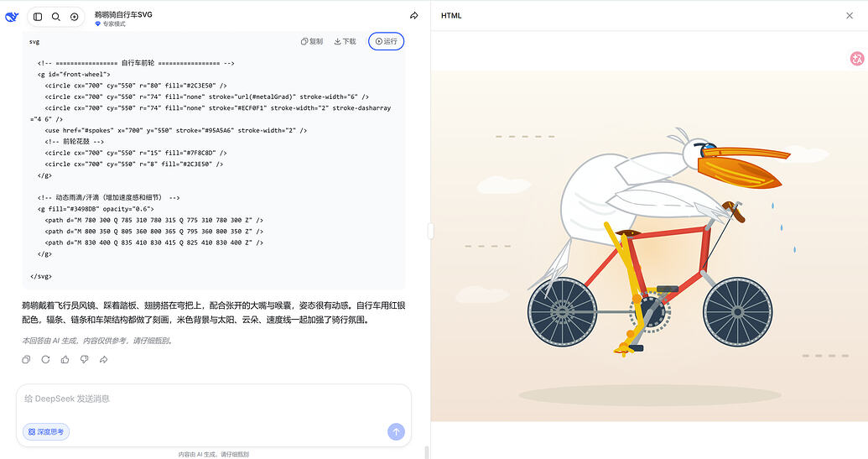Click the divider handle between panels
Image resolution: width=868 pixels, height=459 pixels.
430,230
